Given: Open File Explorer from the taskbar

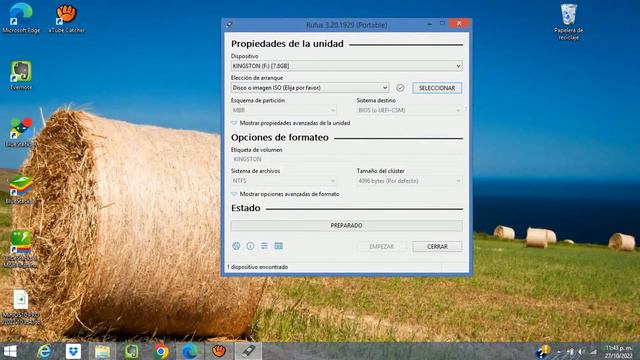Looking at the screenshot, I should click(x=102, y=351).
